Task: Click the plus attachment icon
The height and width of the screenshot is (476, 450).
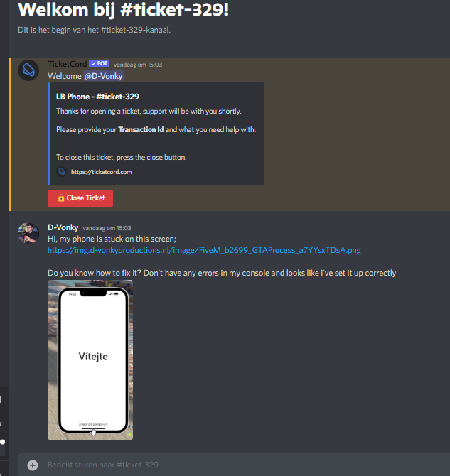Action: tap(33, 465)
